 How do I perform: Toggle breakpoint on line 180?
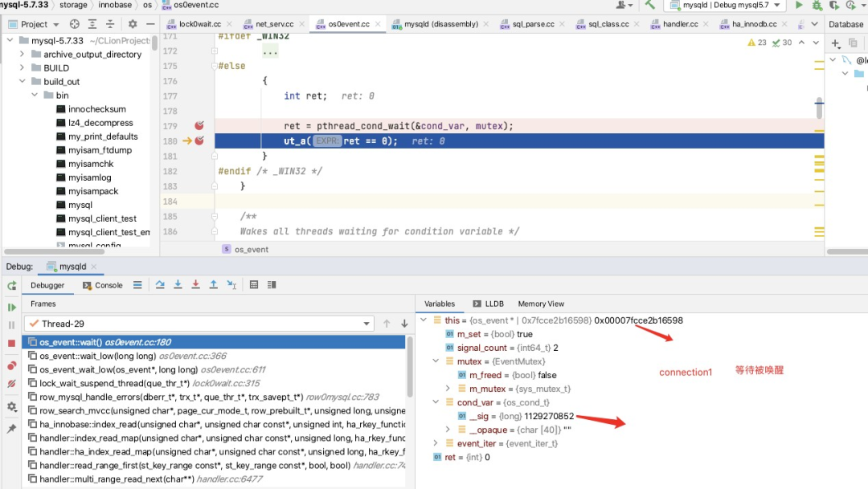tap(199, 141)
